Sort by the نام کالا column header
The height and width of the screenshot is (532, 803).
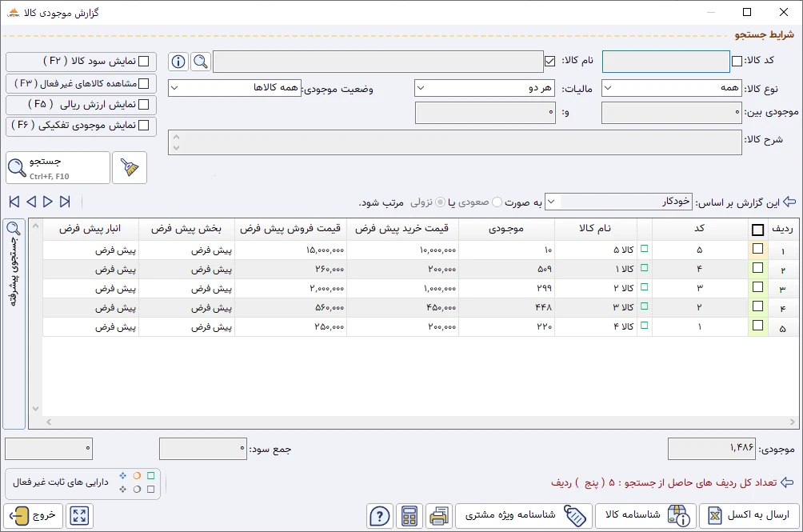(594, 229)
